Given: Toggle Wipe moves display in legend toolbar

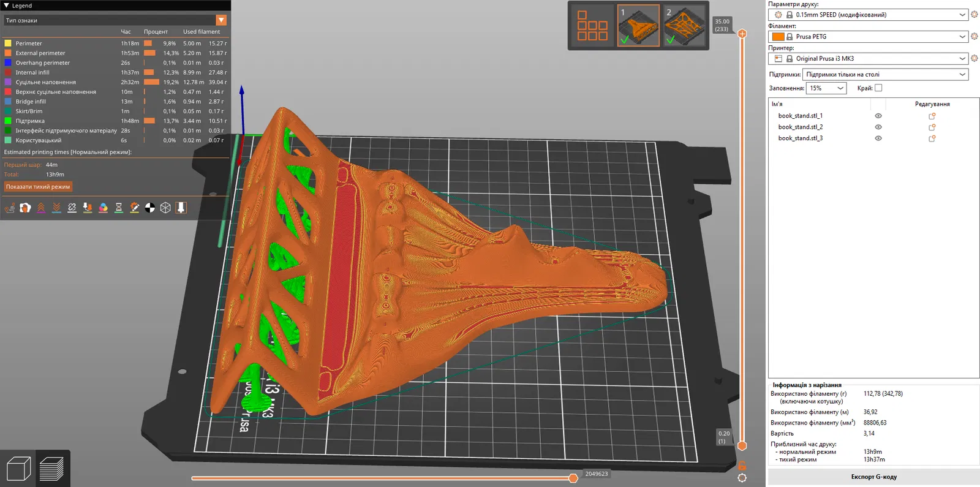Looking at the screenshot, I should [x=25, y=208].
